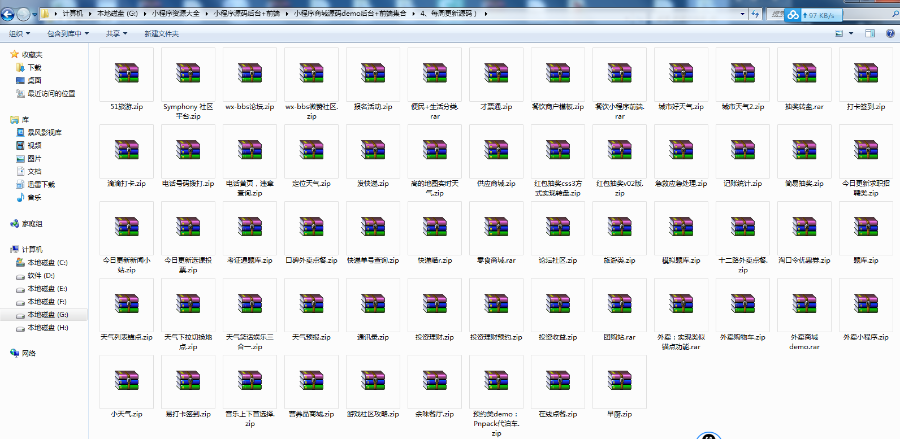Screen dimensions: 900x439
Task: Select the 早餐.zip archive icon
Action: click(619, 381)
